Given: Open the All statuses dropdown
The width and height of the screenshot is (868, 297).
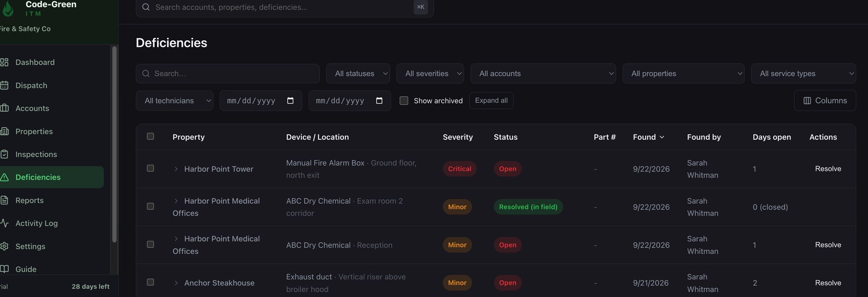Looking at the screenshot, I should 358,74.
